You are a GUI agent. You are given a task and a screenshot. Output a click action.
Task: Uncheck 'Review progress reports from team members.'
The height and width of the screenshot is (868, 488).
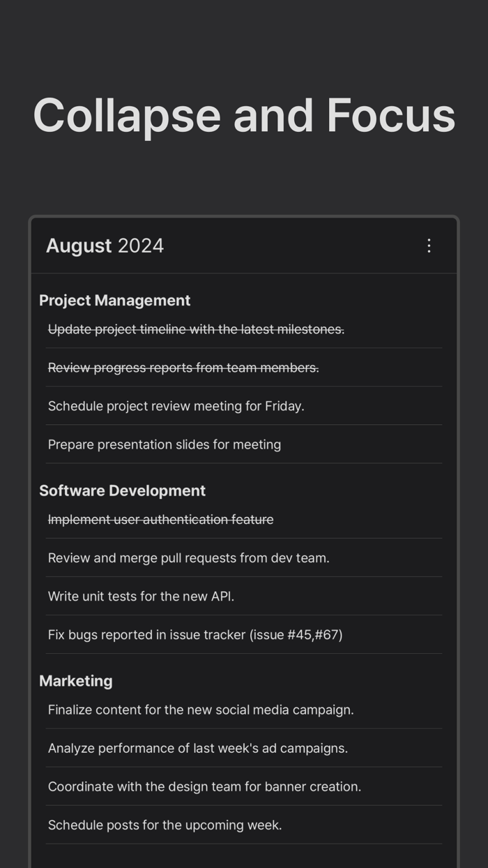pos(183,368)
